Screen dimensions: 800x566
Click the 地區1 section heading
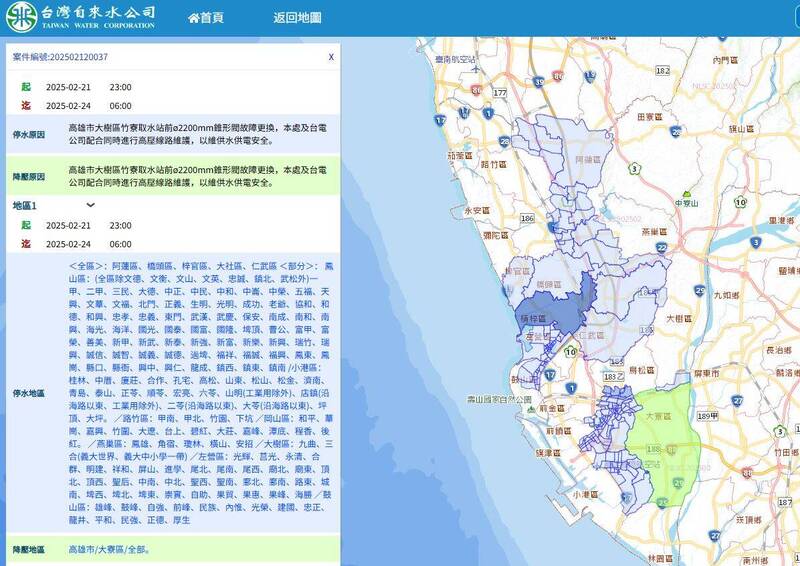(25, 205)
